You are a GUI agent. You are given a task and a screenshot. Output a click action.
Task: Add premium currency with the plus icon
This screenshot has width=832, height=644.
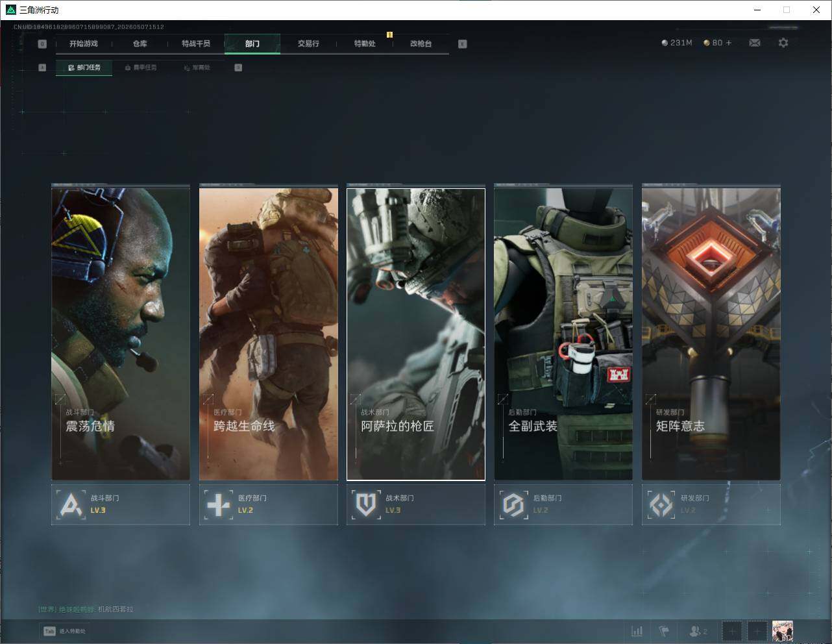point(729,43)
